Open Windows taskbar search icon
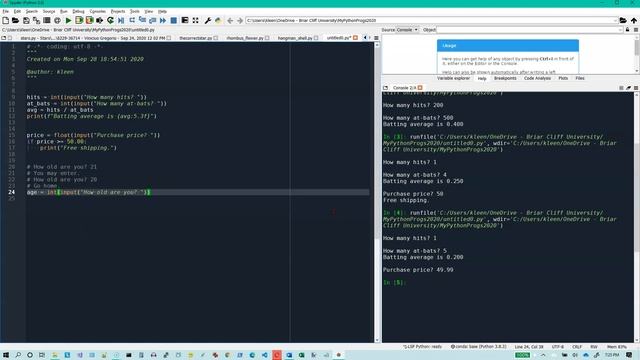This screenshot has height=360, width=640. click(x=18, y=355)
